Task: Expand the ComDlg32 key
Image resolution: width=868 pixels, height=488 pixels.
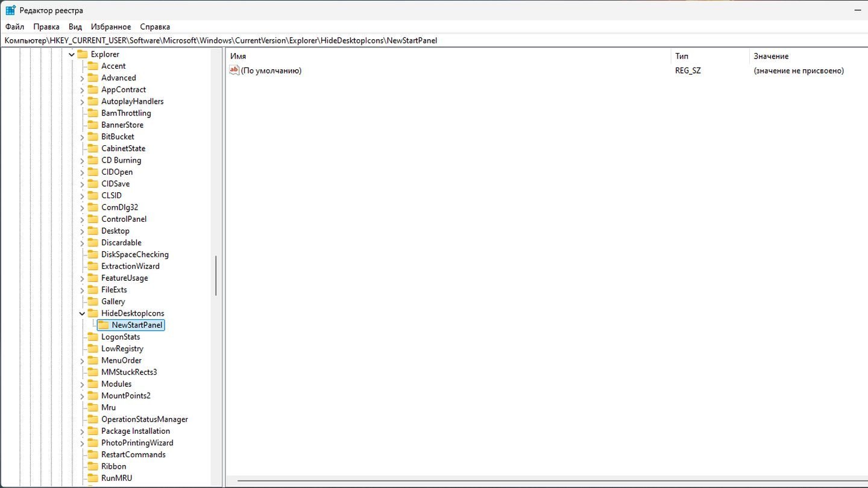Action: coord(82,207)
